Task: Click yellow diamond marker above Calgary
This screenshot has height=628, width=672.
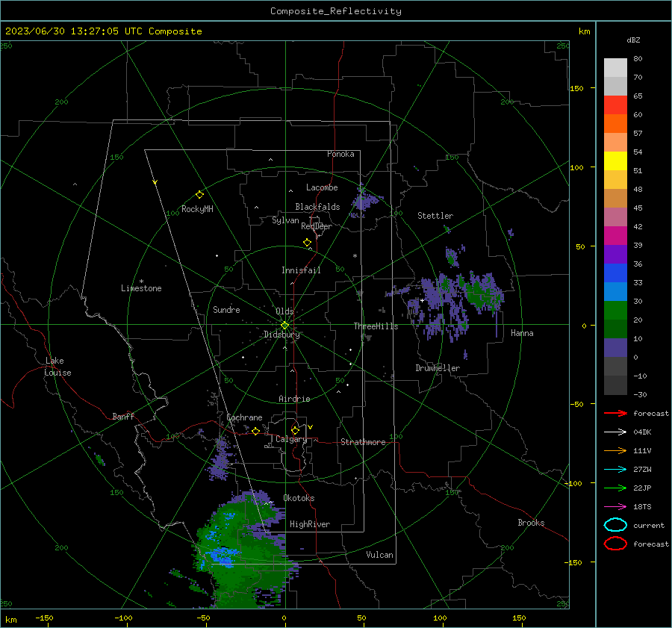Action: pyautogui.click(x=295, y=430)
